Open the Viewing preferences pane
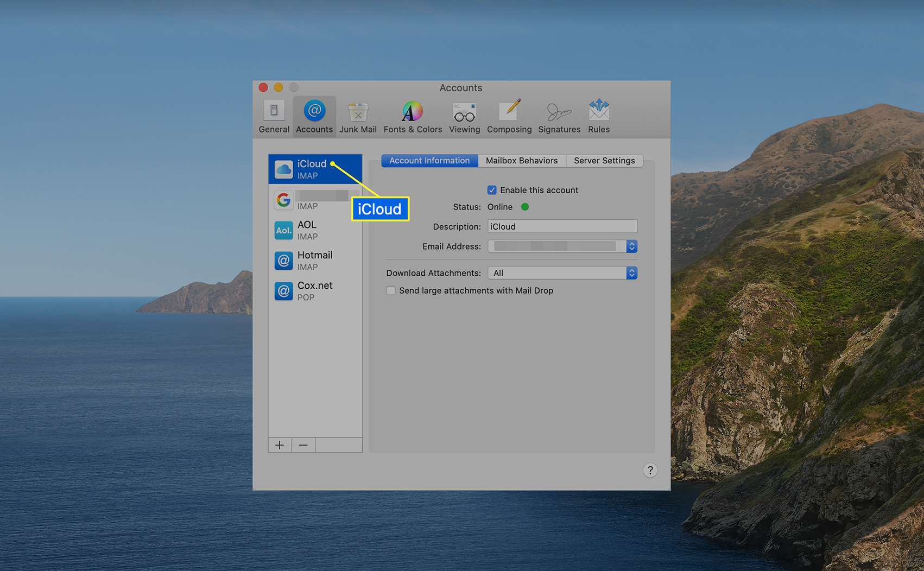This screenshot has width=924, height=571. 464,116
